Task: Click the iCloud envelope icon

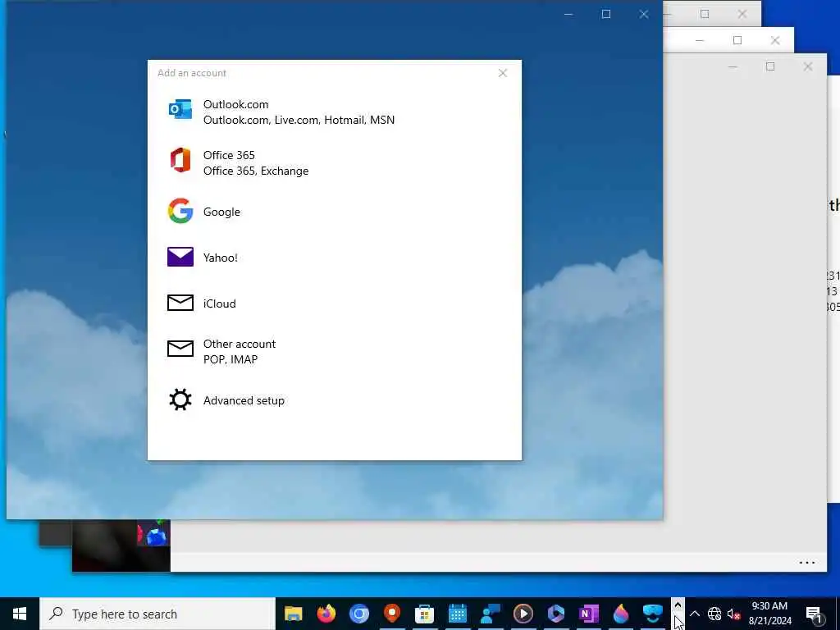Action: click(x=180, y=303)
